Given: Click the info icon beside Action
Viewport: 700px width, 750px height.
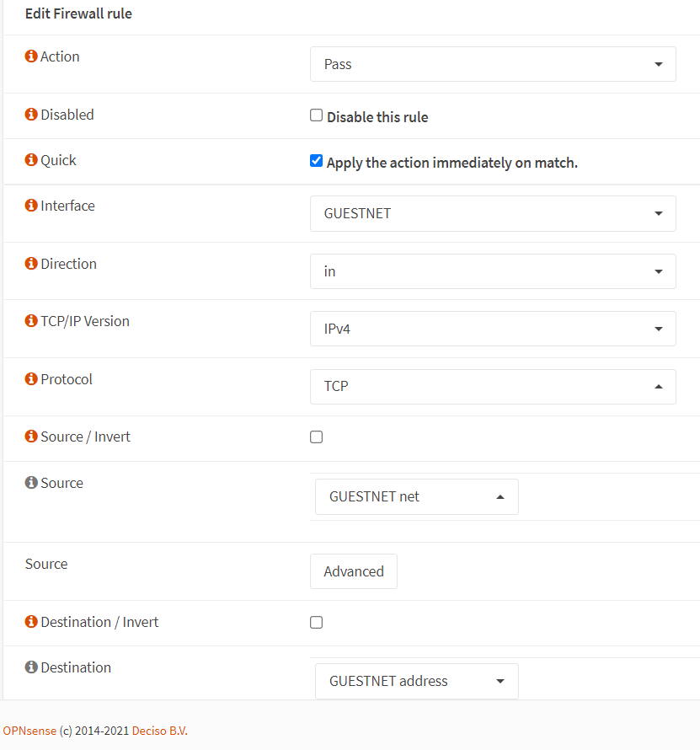Looking at the screenshot, I should point(31,56).
